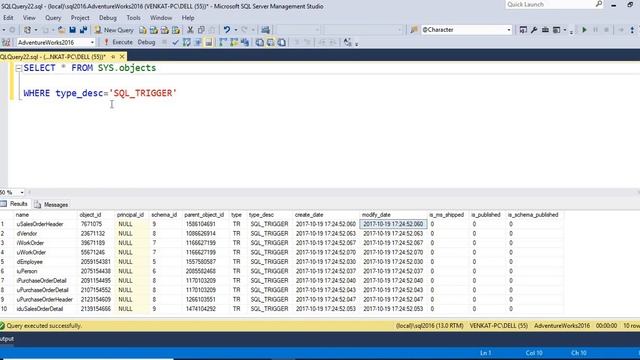Screen dimensions: 640x360
Task: Click Display Estimated Execution Plan icon
Action: click(187, 42)
